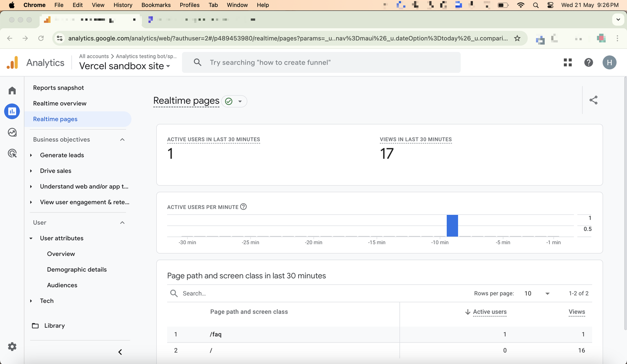Open the Analytics help icon
Screen dimensions: 627x364
pos(588,62)
